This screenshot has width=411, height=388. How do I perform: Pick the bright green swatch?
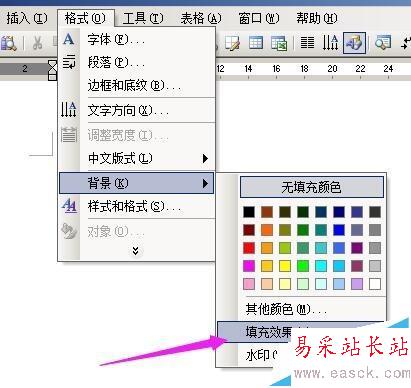[x=303, y=266]
